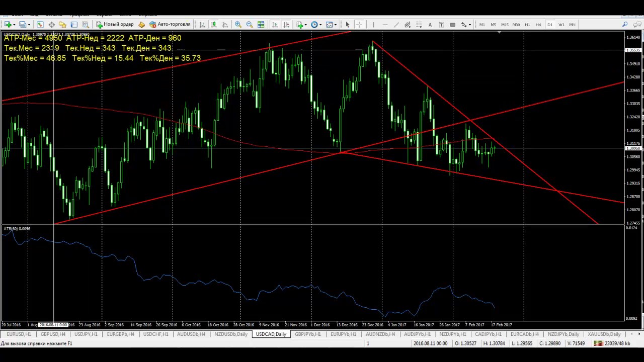This screenshot has width=644, height=362.
Task: Select the Text Label tool
Action: 441,24
